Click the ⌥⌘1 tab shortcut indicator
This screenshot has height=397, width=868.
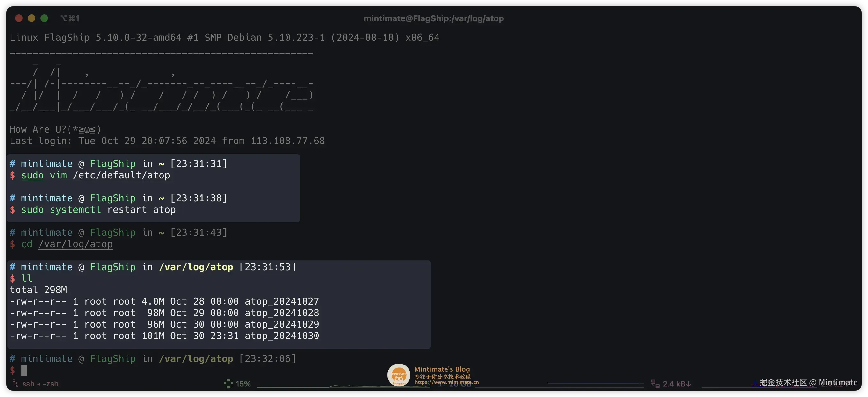pyautogui.click(x=70, y=18)
